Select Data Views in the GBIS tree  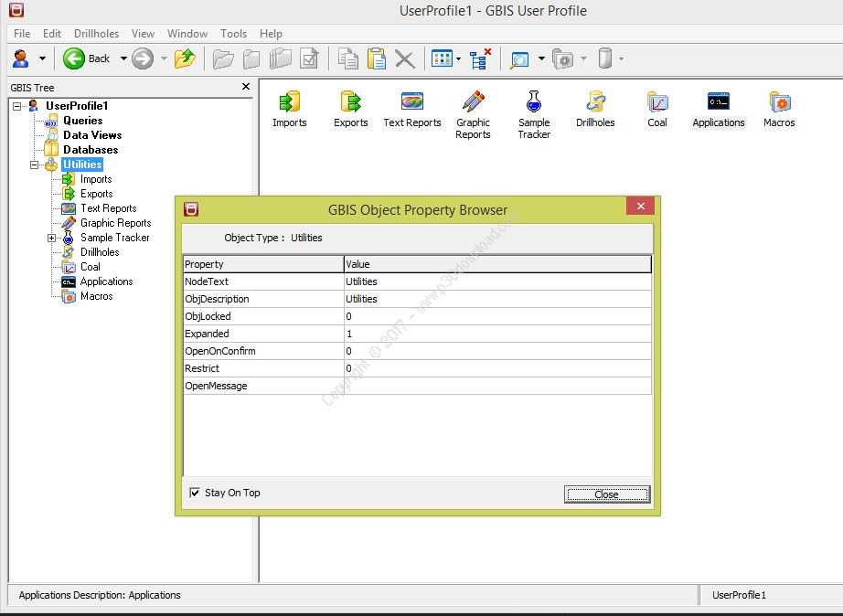tap(92, 135)
